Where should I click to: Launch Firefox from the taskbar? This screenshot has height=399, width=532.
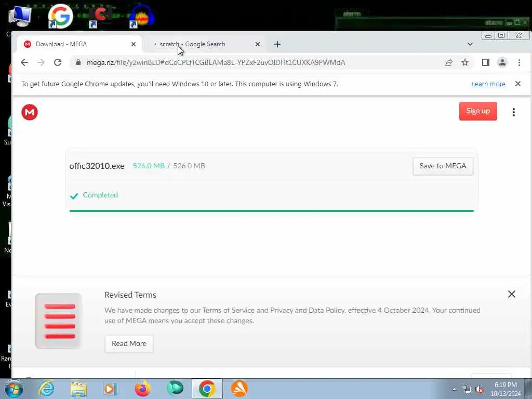point(143,389)
